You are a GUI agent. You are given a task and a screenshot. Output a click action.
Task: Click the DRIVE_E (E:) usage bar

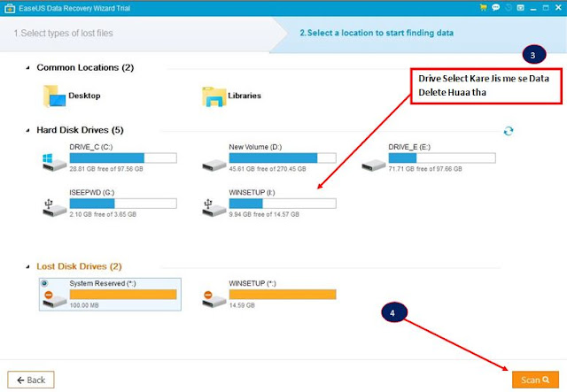coord(442,158)
